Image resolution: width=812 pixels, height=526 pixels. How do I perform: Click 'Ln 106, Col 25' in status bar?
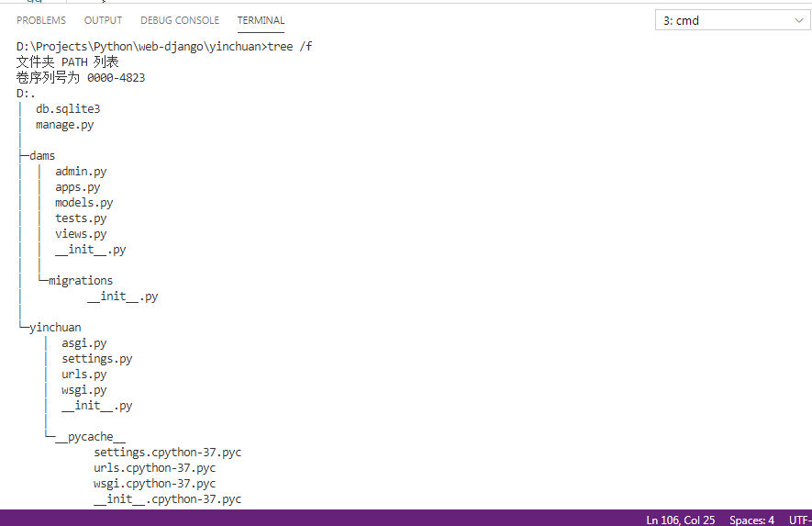tap(681, 520)
